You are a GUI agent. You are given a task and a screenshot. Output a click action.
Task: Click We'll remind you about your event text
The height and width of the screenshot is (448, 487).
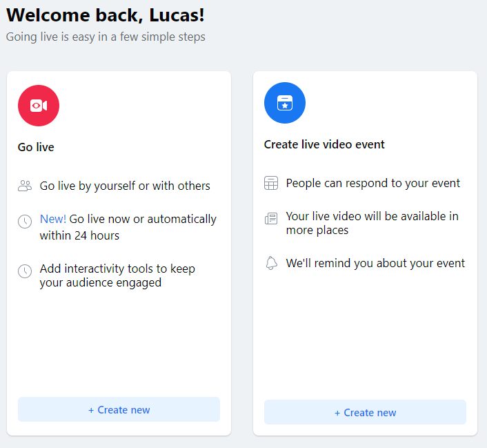[x=375, y=263]
